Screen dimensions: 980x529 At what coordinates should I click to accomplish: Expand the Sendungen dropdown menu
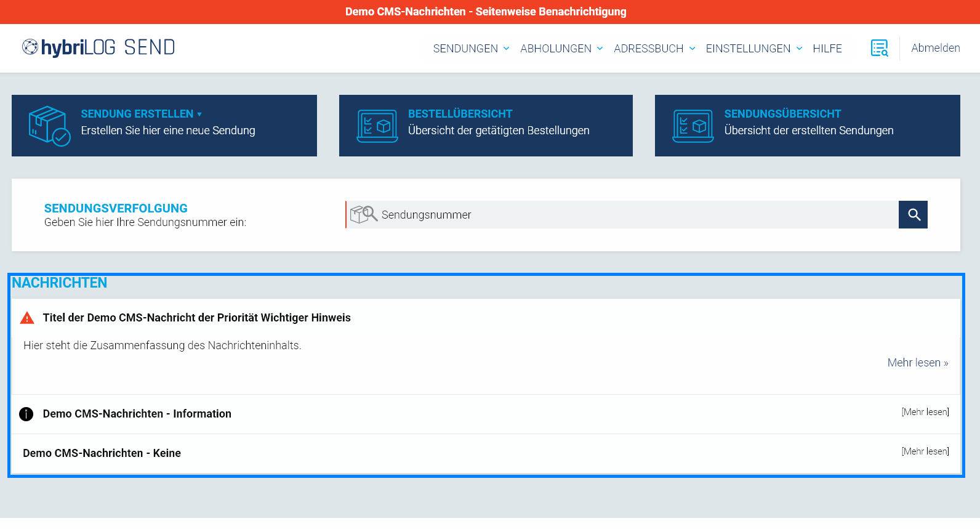pyautogui.click(x=471, y=49)
